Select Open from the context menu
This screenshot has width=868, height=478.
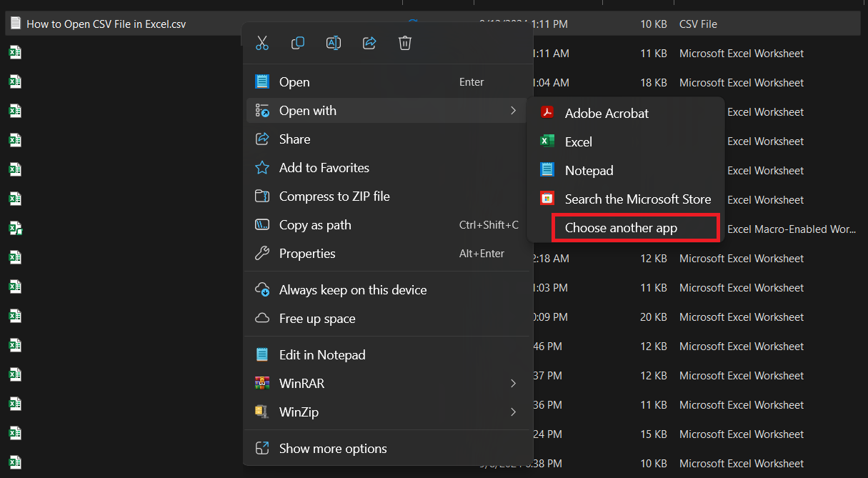[x=388, y=82]
